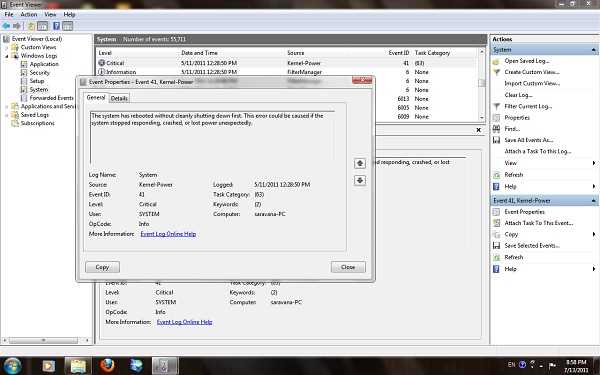Open the Help menu
This screenshot has width=600, height=375.
coord(69,15)
